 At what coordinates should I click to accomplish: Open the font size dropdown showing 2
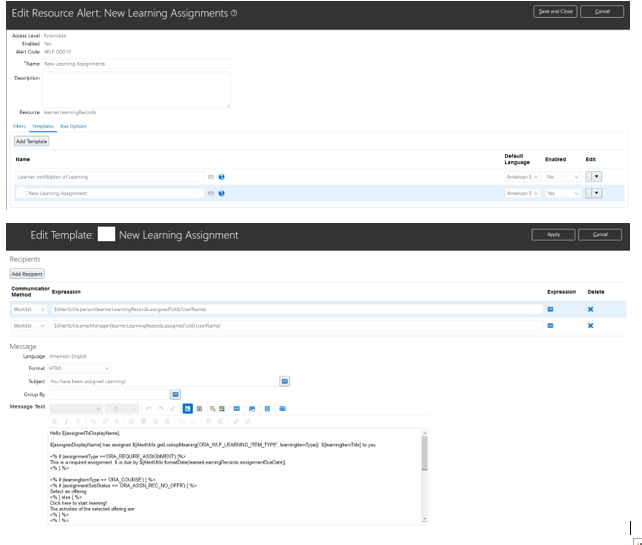pos(122,409)
